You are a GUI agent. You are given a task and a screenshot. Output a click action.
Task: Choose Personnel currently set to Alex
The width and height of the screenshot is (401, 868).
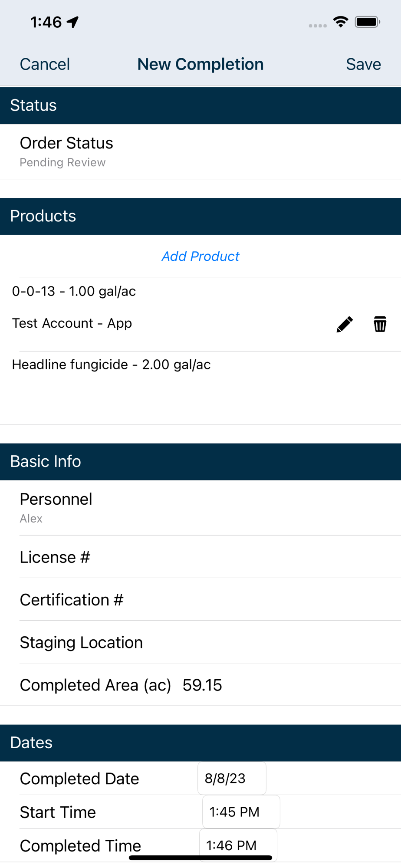pyautogui.click(x=200, y=507)
